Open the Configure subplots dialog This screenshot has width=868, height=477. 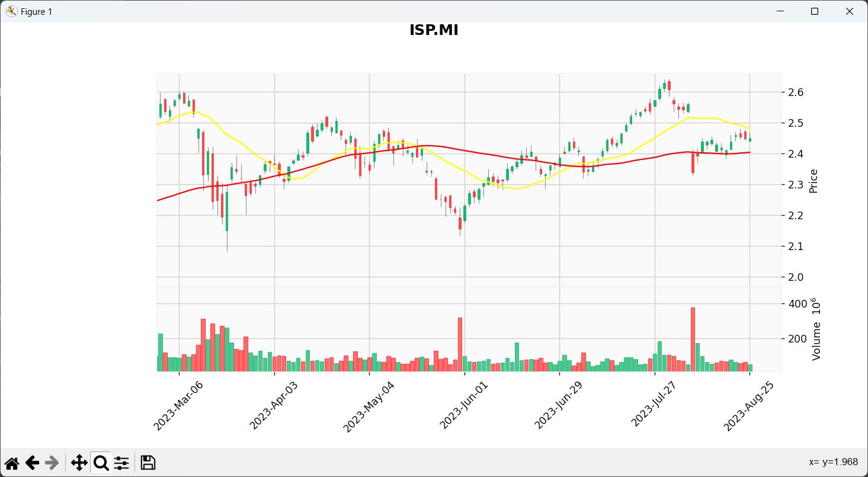[121, 463]
